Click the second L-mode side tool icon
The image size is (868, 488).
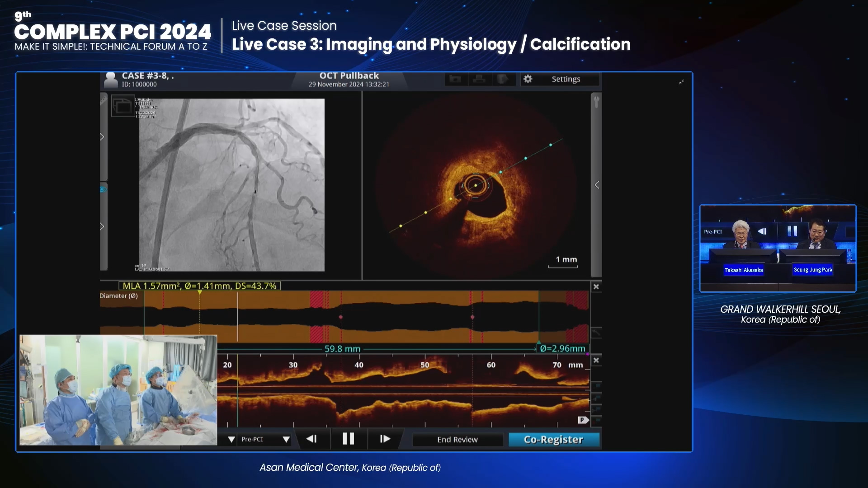[x=597, y=398]
